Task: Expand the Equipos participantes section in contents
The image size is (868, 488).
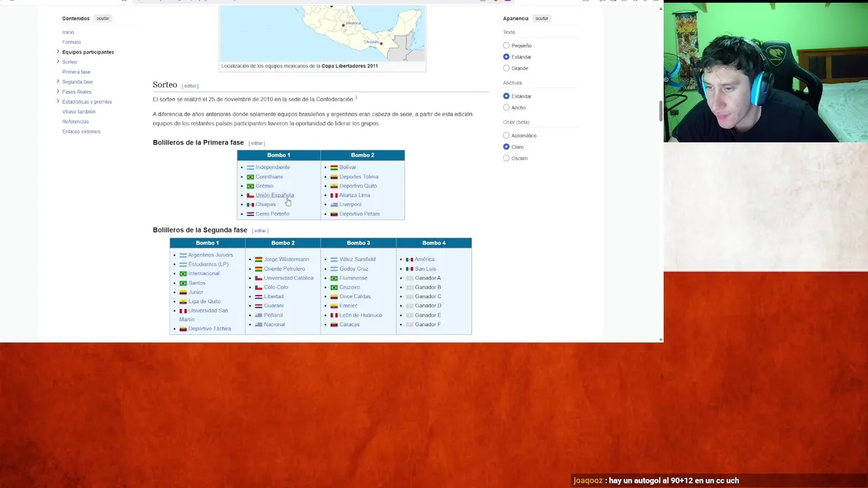Action: [x=58, y=52]
